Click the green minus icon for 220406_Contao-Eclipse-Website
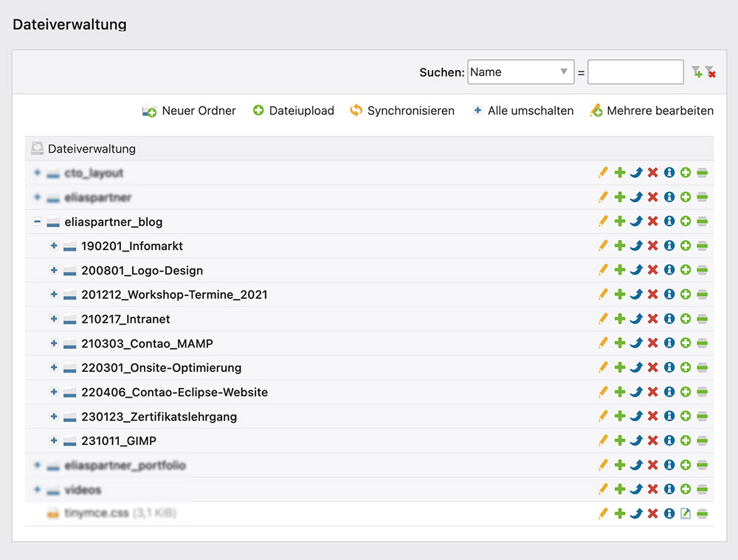 click(x=703, y=392)
